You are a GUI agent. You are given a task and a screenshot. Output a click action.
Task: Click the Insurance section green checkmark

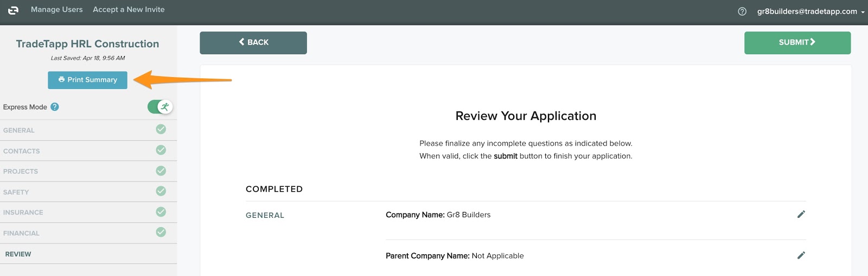point(161,212)
